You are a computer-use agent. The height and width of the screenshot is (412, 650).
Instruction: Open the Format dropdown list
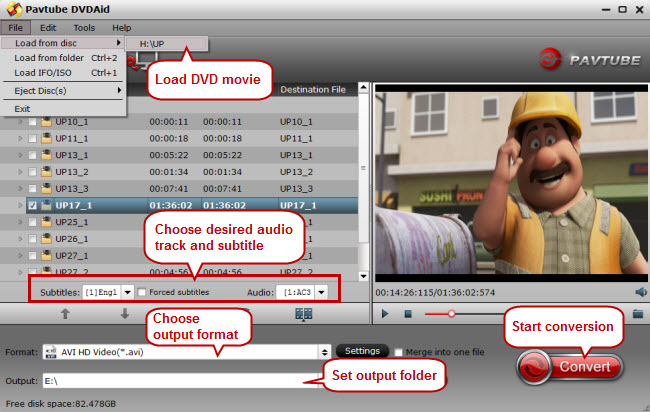pyautogui.click(x=325, y=352)
